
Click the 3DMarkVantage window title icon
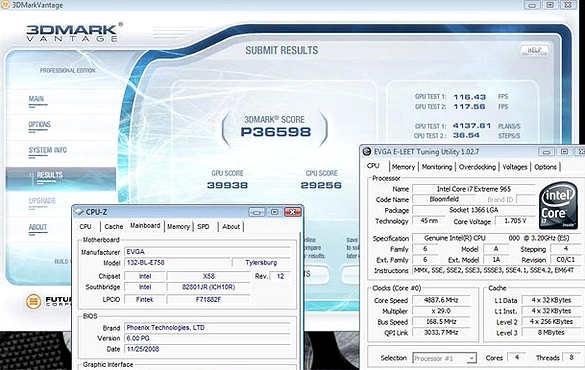coord(5,5)
